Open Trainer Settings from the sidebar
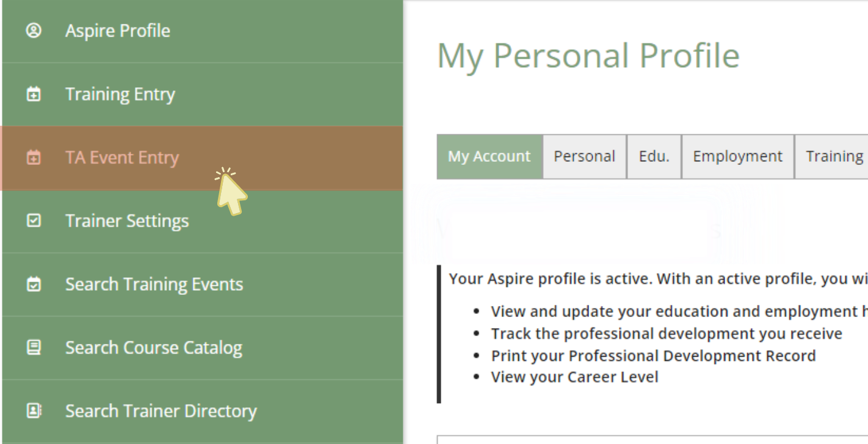Screen dimensions: 868x444 (x=127, y=220)
